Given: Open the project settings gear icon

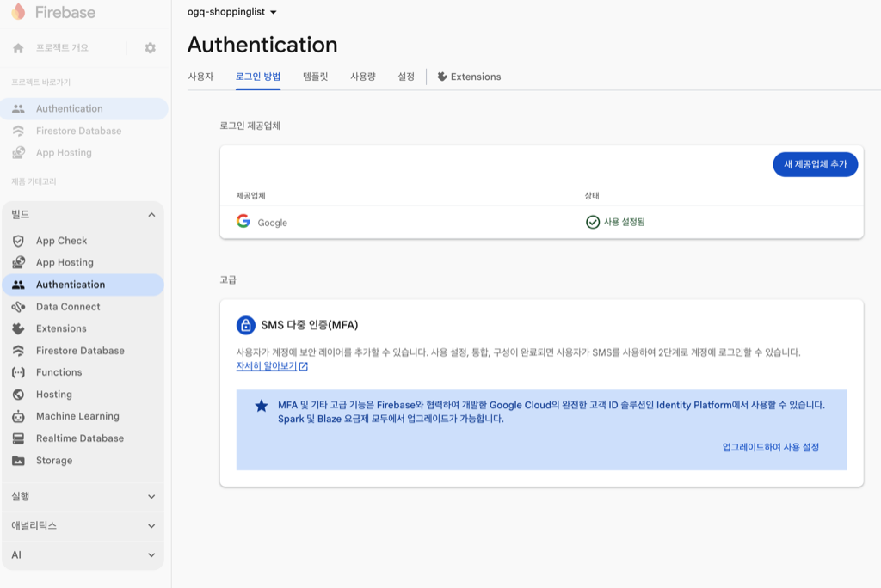Looking at the screenshot, I should tap(150, 48).
